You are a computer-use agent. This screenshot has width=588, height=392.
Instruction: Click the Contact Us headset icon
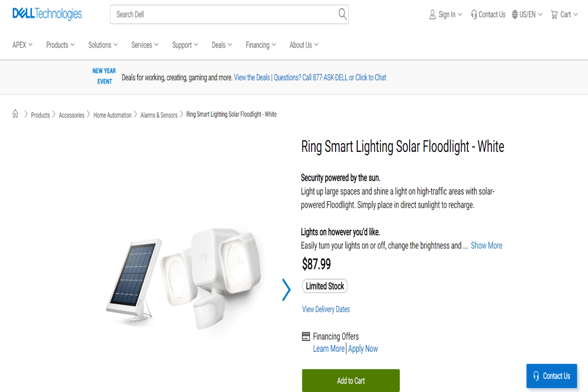[x=473, y=14]
